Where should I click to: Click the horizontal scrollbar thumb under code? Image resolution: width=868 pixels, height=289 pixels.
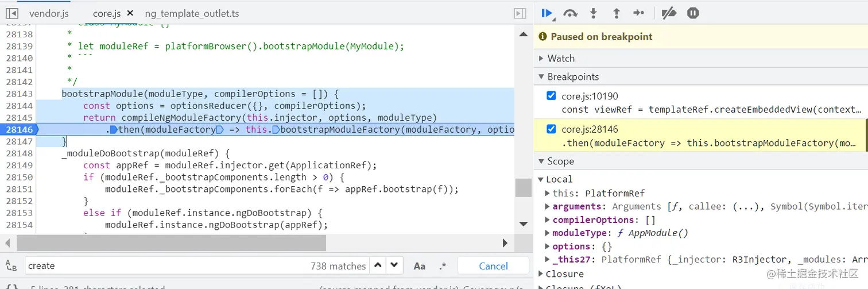click(x=171, y=243)
